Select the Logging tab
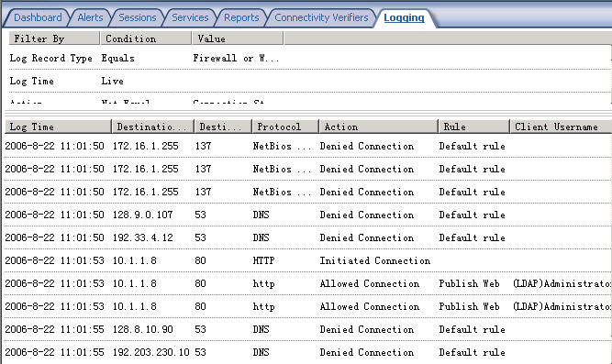The width and height of the screenshot is (612, 364). coord(404,17)
